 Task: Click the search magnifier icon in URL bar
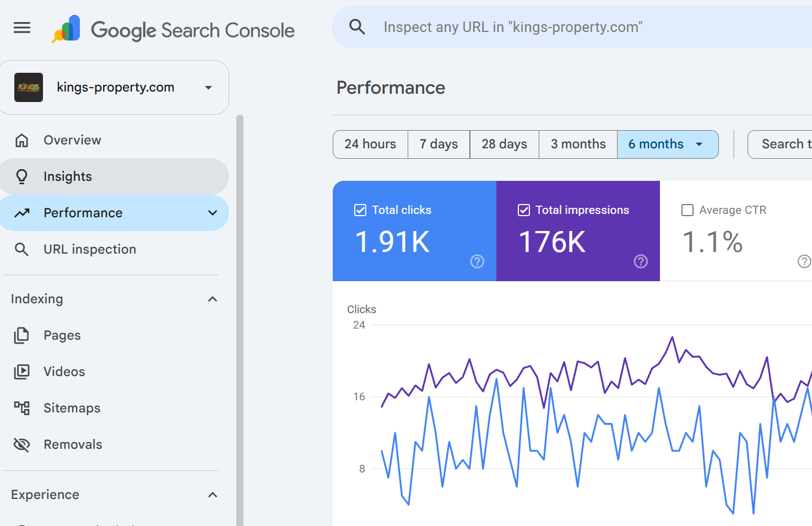coord(357,26)
